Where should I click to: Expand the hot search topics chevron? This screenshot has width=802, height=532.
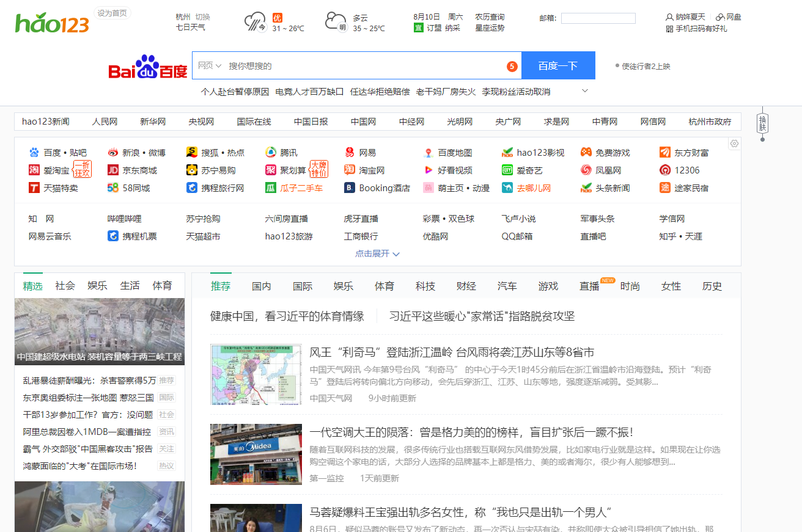pyautogui.click(x=585, y=91)
